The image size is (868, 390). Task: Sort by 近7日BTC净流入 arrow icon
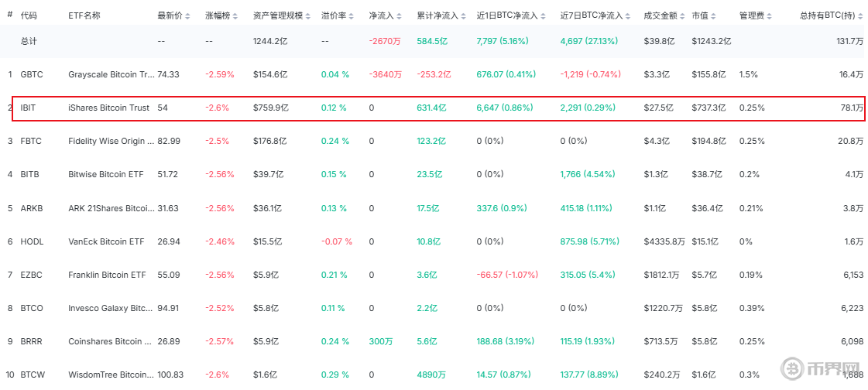tap(627, 15)
